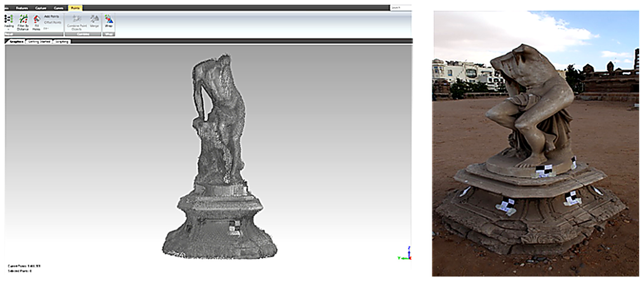Viewport: 644px width, 285px height.
Task: Open the Points ribbon tab
Action: point(75,8)
